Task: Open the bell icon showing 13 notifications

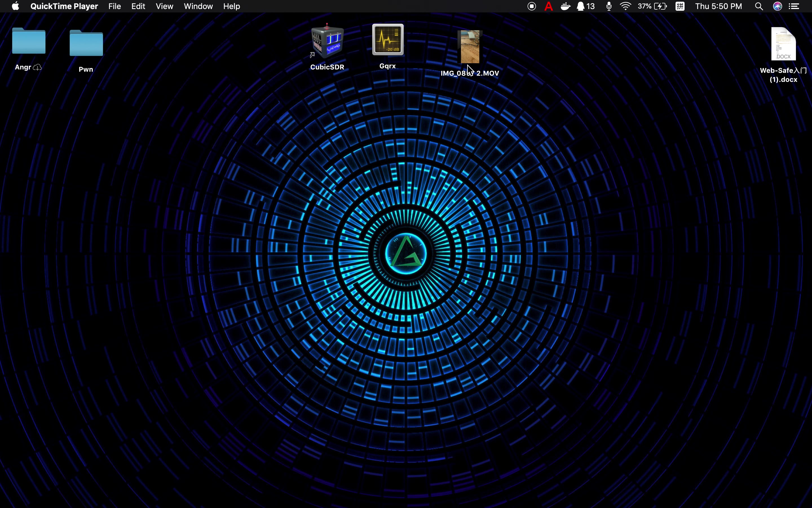Action: click(x=586, y=6)
